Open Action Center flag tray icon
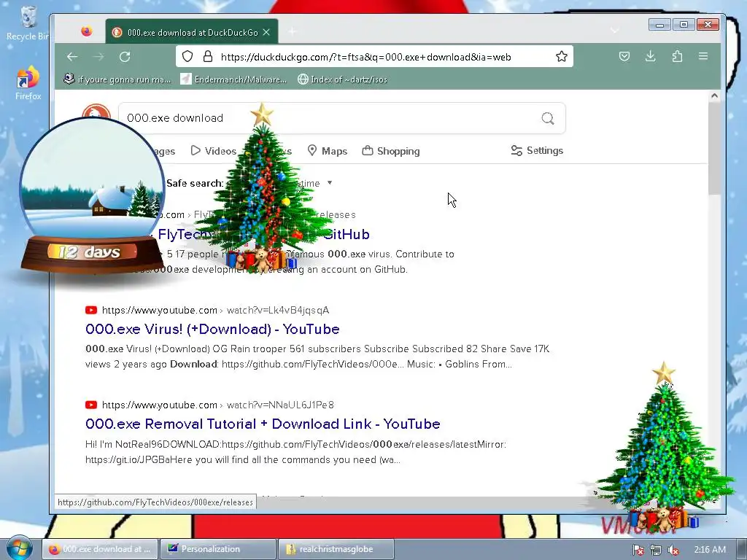Screen dimensions: 747x560 click(638, 550)
